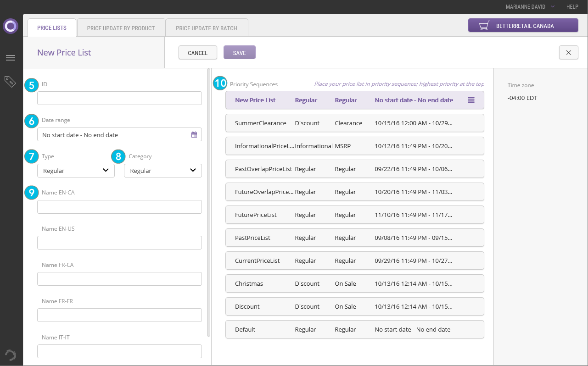
Task: Click the refresh icon at the sidebar bottom
Action: (x=10, y=355)
